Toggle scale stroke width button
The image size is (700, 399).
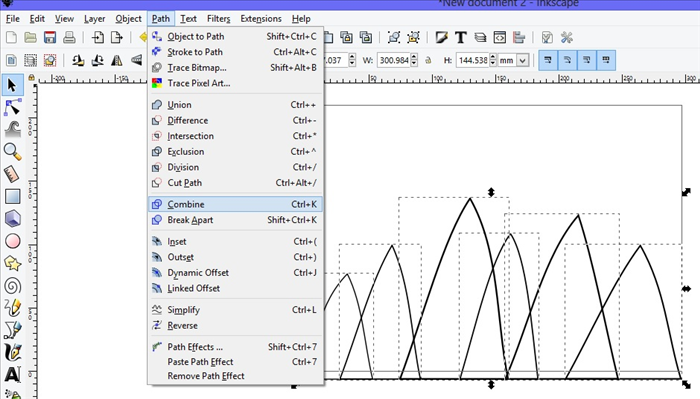click(548, 60)
